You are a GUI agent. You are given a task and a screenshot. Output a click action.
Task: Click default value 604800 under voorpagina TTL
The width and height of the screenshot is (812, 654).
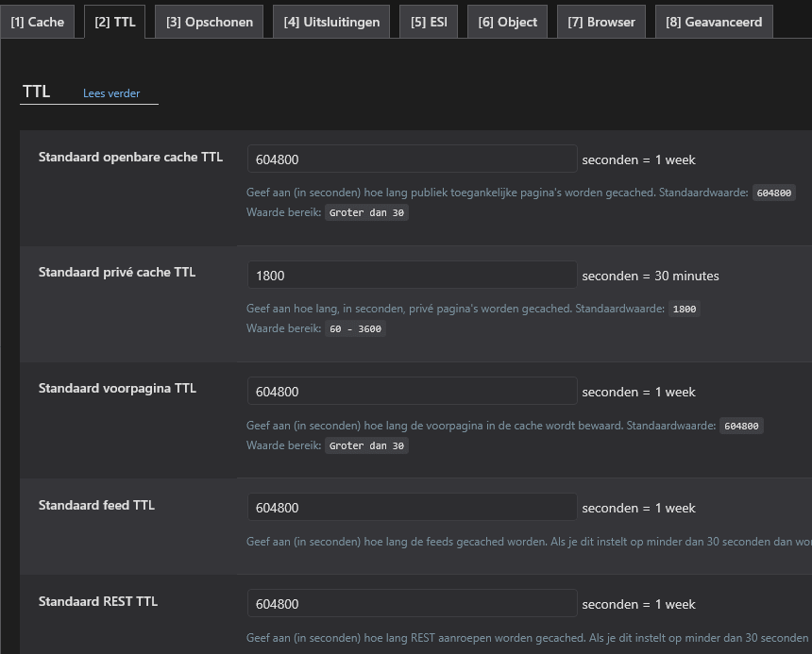click(741, 426)
